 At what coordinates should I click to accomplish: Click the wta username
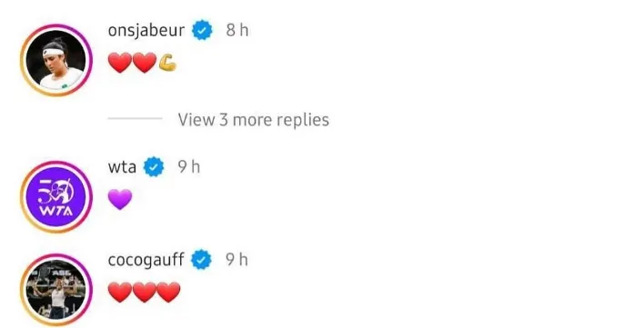coord(122,167)
